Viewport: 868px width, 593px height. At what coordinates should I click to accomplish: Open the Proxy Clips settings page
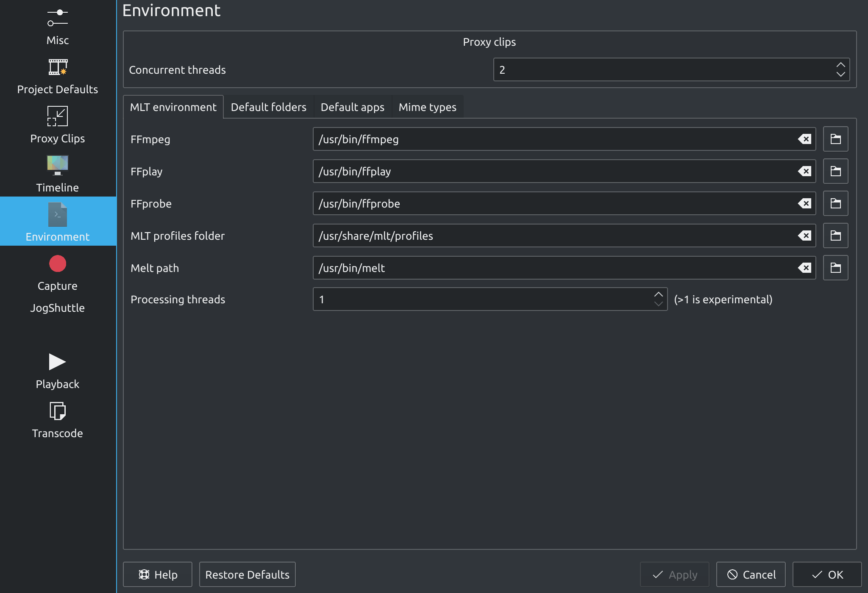click(x=58, y=125)
